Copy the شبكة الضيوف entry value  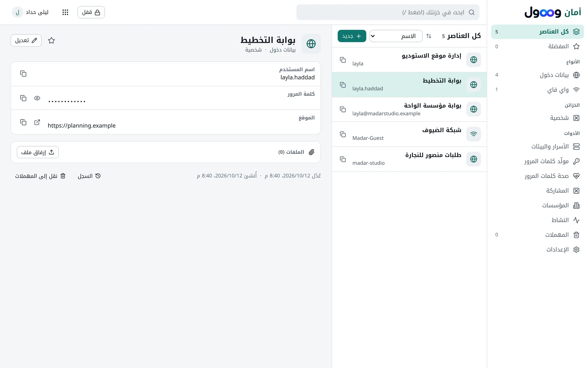point(343,134)
